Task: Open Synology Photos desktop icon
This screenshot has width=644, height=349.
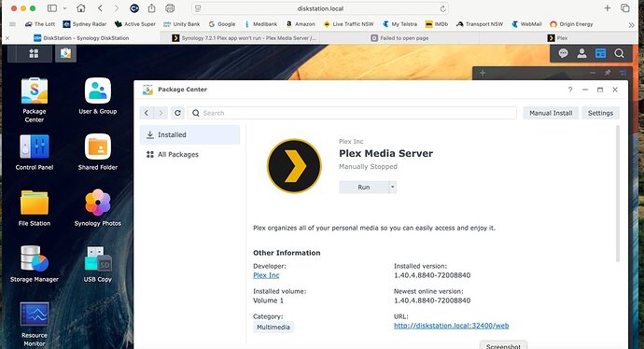Action: 98,208
